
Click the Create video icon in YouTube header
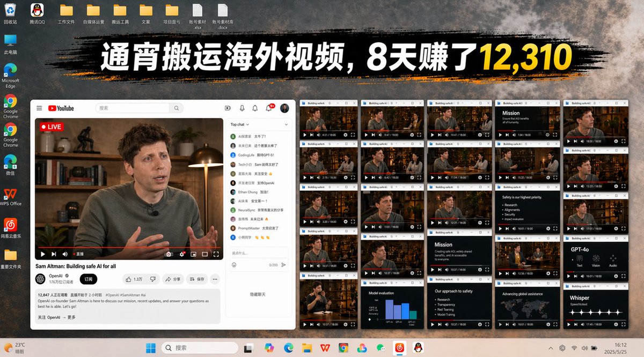click(228, 108)
